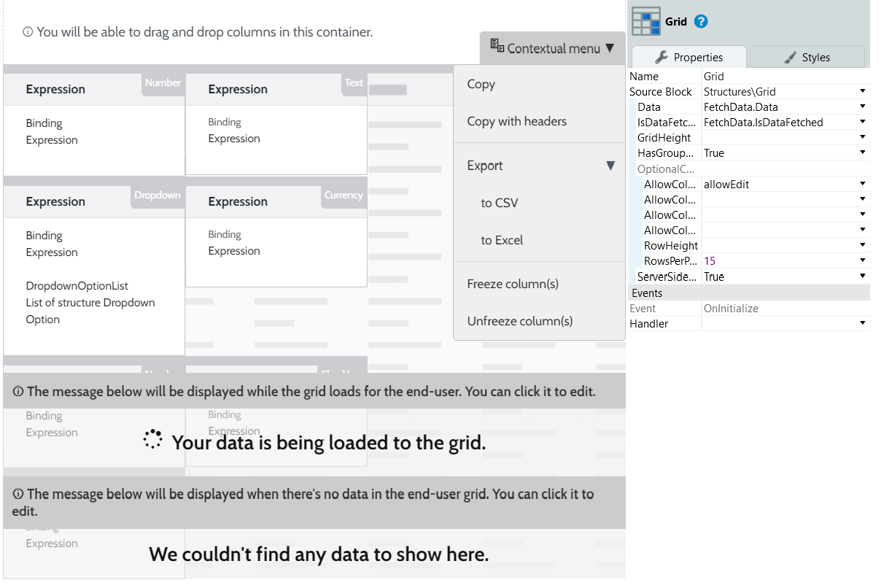The height and width of the screenshot is (588, 884).
Task: Collapse the Export submenu arrow
Action: point(610,166)
